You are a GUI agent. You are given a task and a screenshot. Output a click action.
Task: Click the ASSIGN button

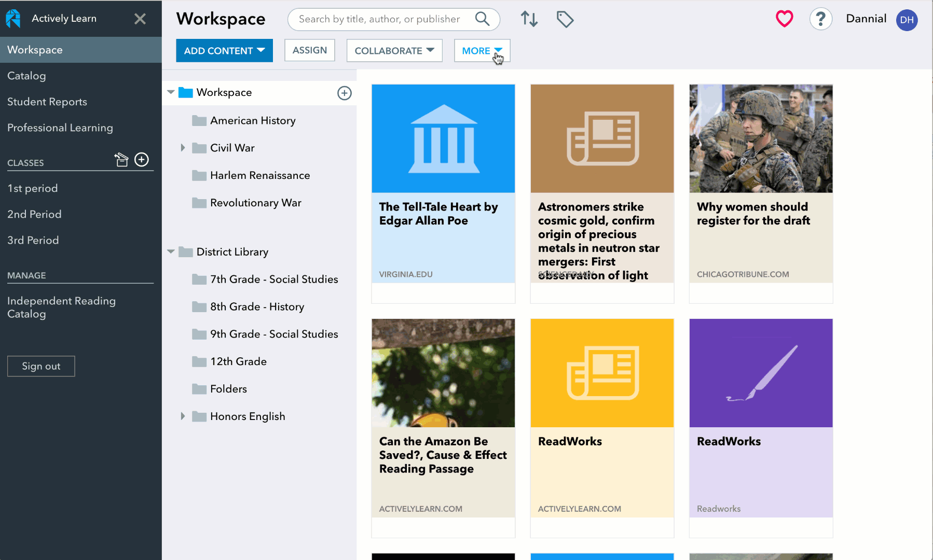[x=310, y=50]
